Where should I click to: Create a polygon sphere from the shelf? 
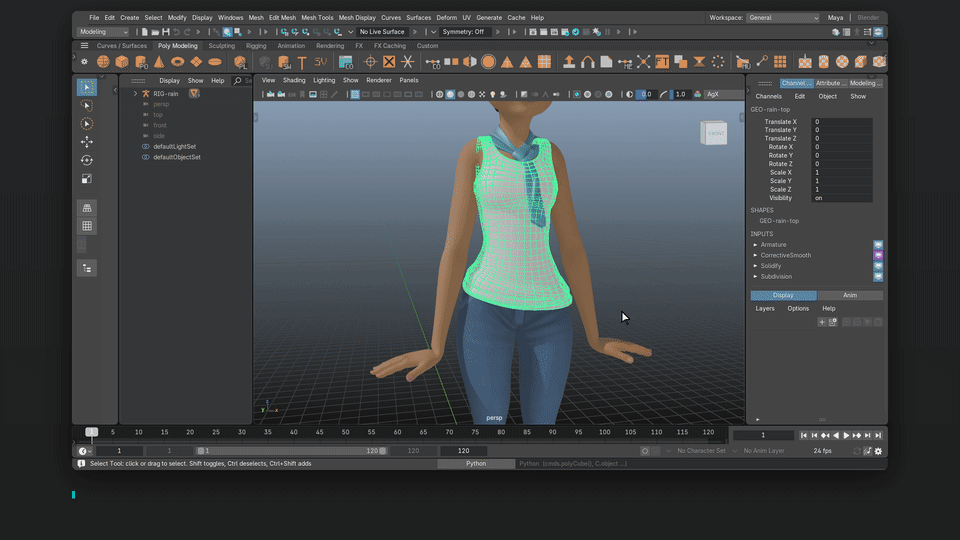(x=103, y=62)
